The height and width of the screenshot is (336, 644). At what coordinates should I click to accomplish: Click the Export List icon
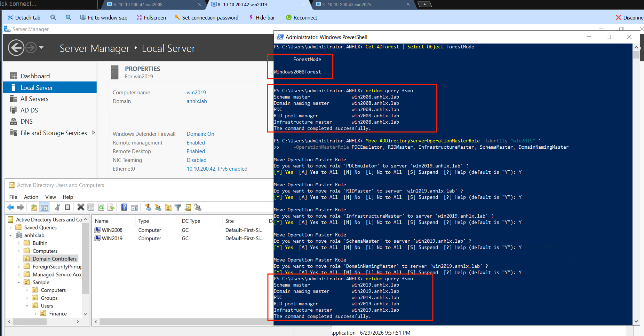click(x=111, y=208)
